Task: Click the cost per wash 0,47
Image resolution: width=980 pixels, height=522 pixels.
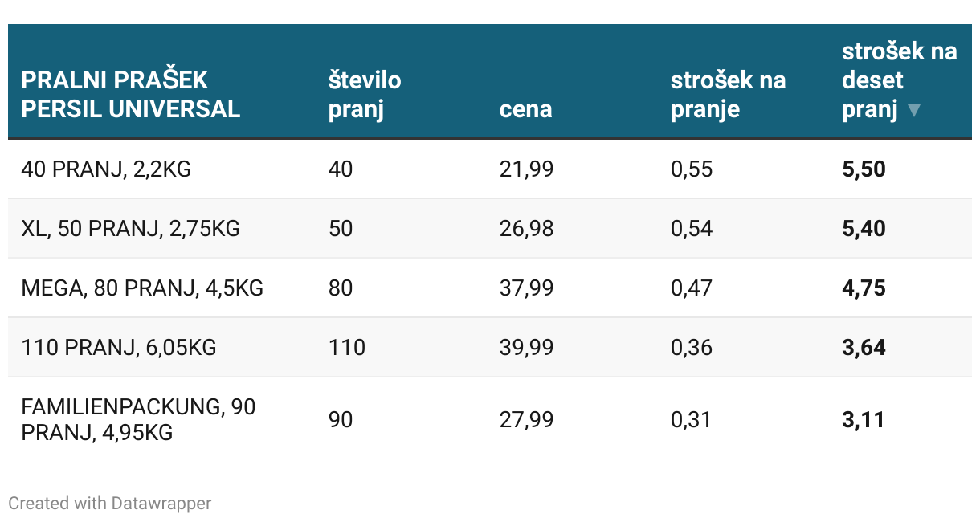Action: 692,288
